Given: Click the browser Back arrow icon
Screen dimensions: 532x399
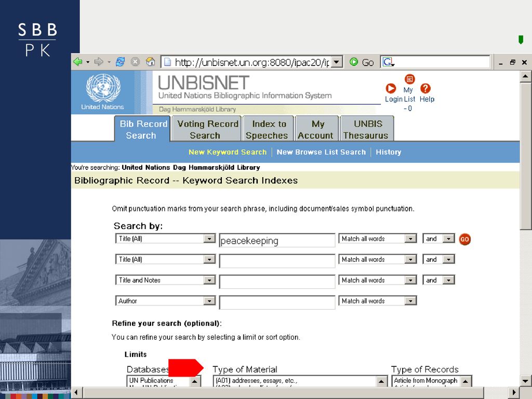Looking at the screenshot, I should coord(78,62).
